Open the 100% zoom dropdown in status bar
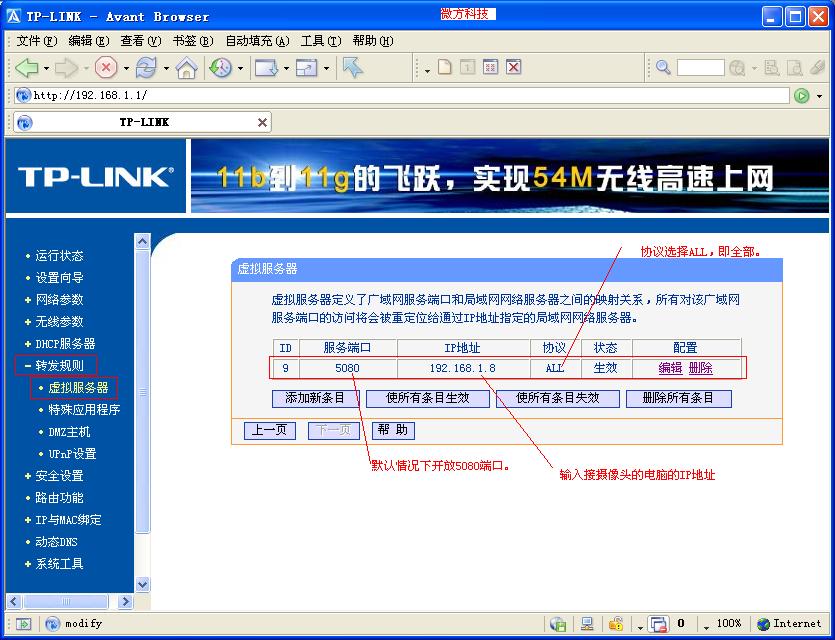 (706, 627)
